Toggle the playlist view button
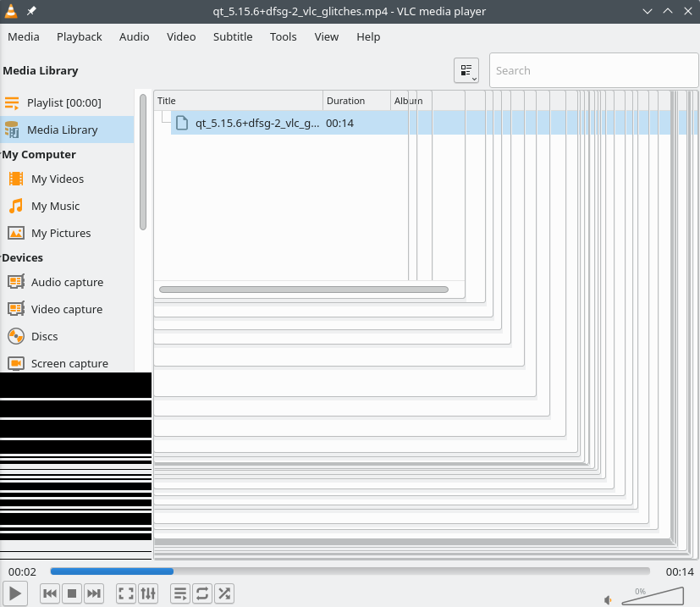Image resolution: width=700 pixels, height=607 pixels. [180, 593]
